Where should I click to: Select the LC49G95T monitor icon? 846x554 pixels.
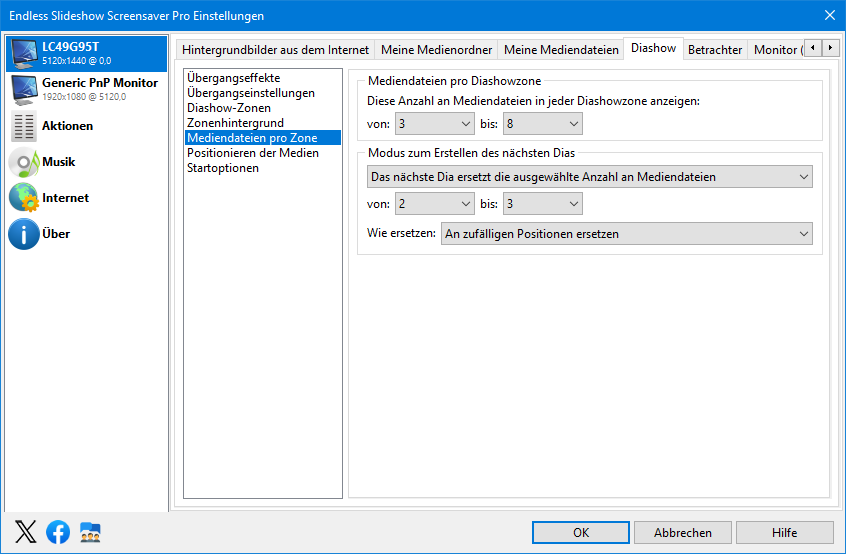[24, 54]
